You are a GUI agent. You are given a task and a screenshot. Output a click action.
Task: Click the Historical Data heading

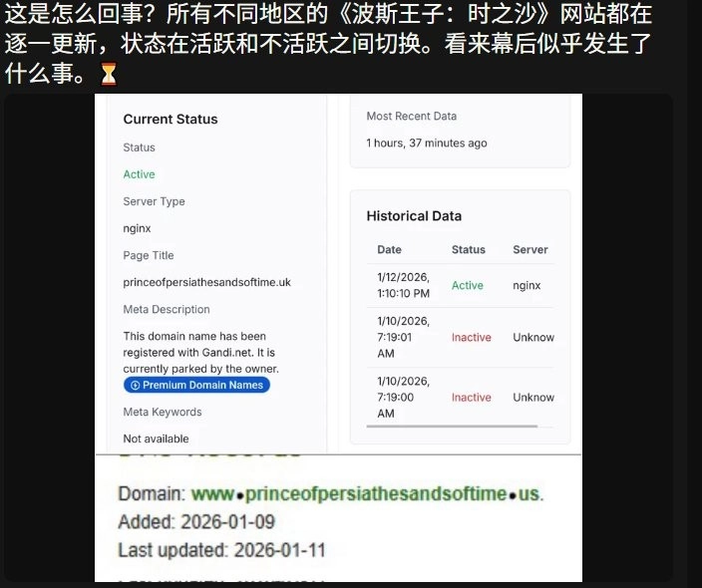pyautogui.click(x=414, y=216)
